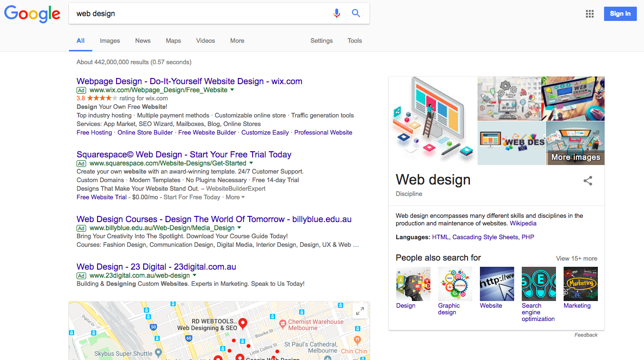
Task: Switch to the Maps tab
Action: (x=173, y=41)
